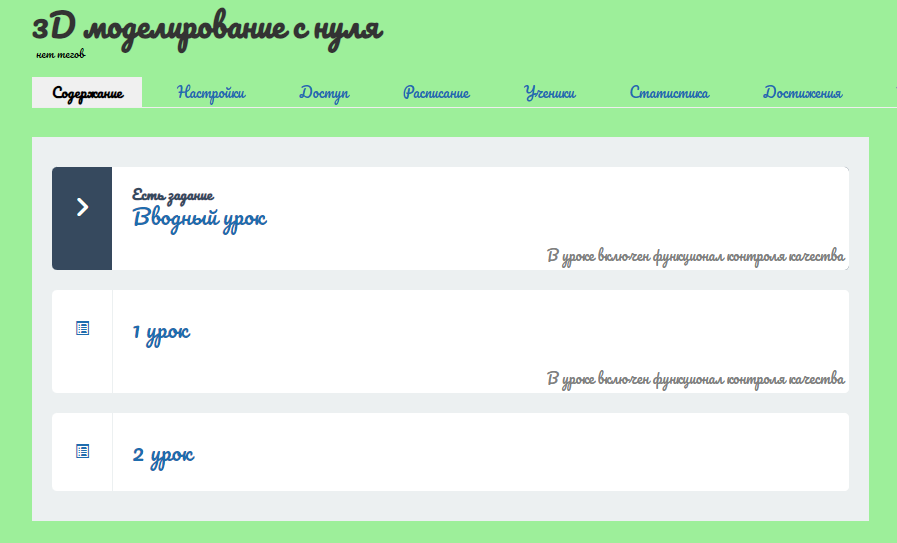Select the Ученики tab

pos(550,93)
